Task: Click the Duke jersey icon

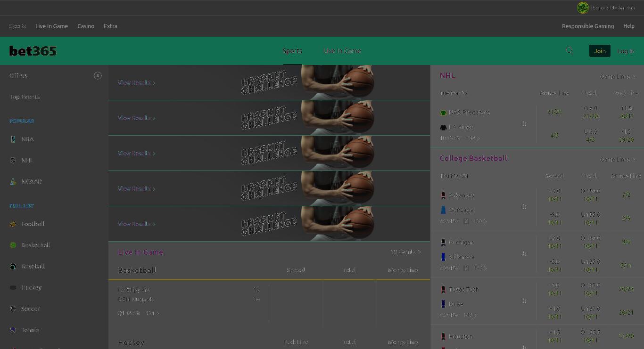Action: (443, 304)
